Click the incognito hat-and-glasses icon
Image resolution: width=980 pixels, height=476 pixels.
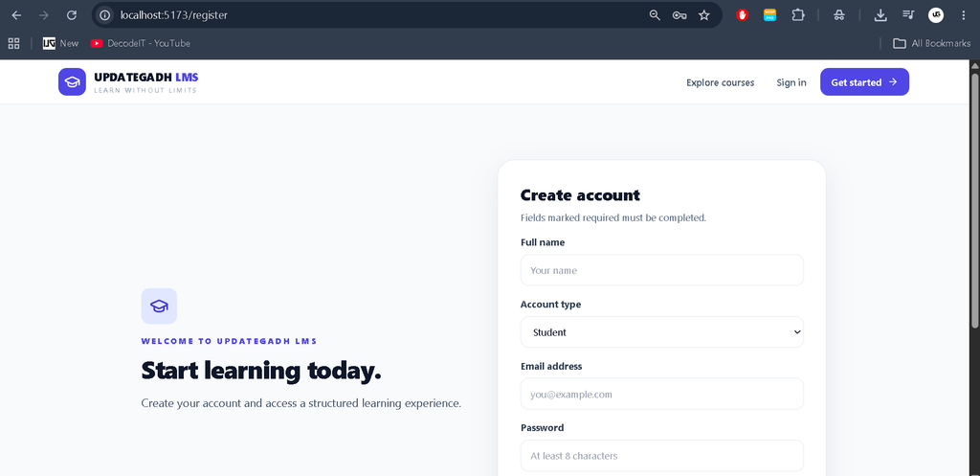coord(839,15)
